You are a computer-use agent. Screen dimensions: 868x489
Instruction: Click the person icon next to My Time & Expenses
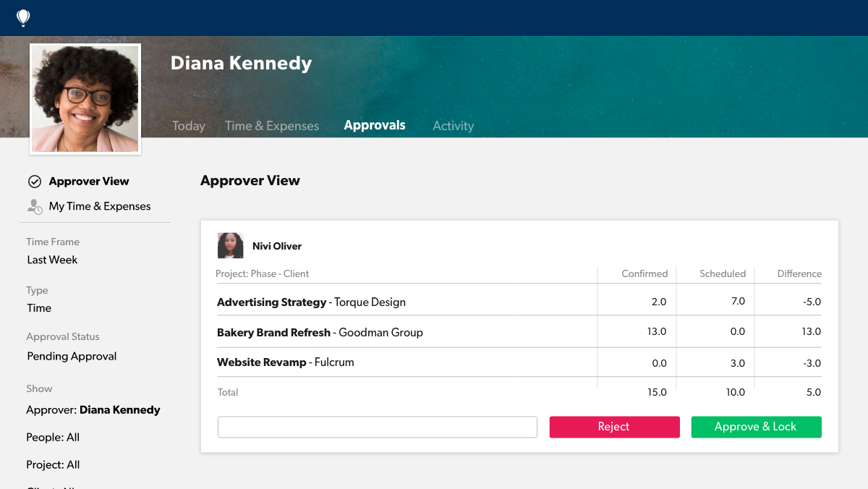click(x=34, y=206)
